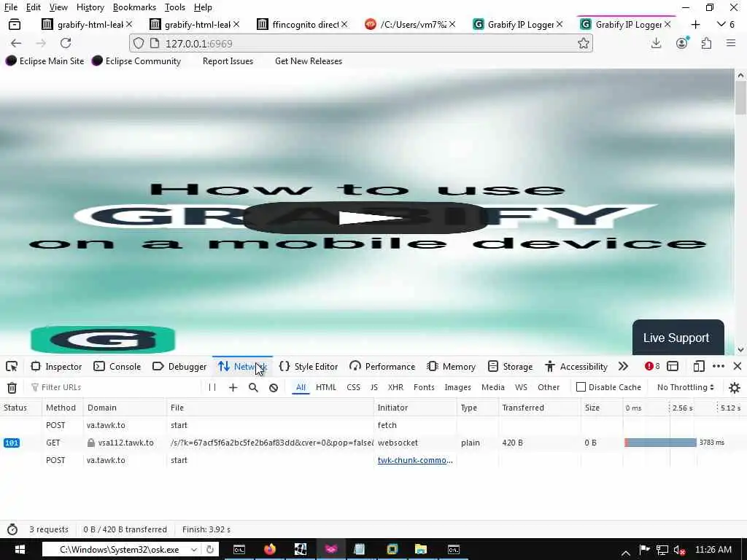Select iframe picker icon in devtools

[x=673, y=366]
